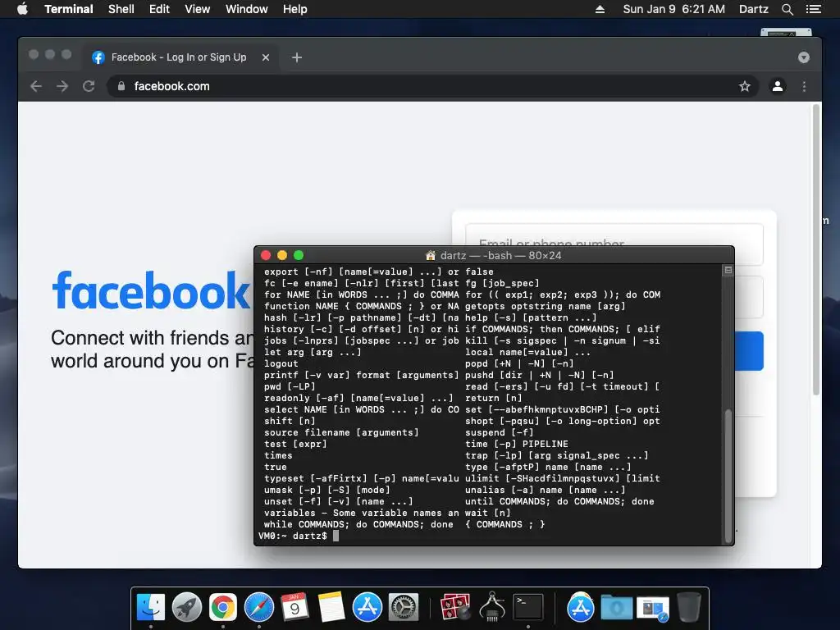Open the Window menu
This screenshot has height=630, width=840.
[x=246, y=9]
